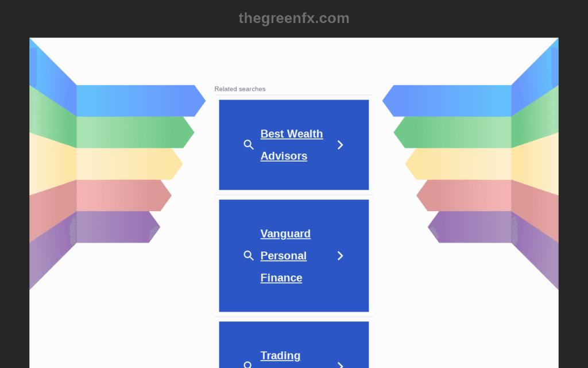Open the Best Wealth Advisors link
The height and width of the screenshot is (368, 588).
point(291,144)
